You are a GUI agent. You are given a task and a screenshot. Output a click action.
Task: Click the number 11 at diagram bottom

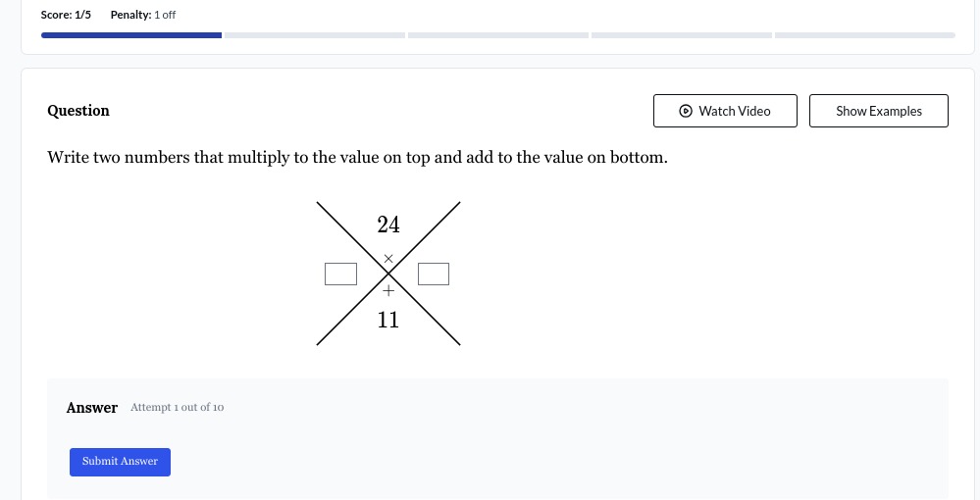click(388, 320)
